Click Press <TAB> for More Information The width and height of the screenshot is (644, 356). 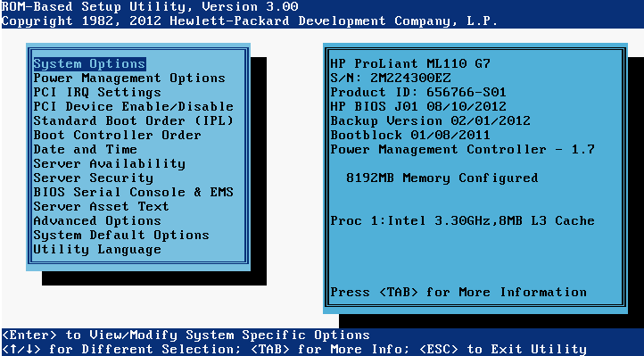[x=458, y=292]
